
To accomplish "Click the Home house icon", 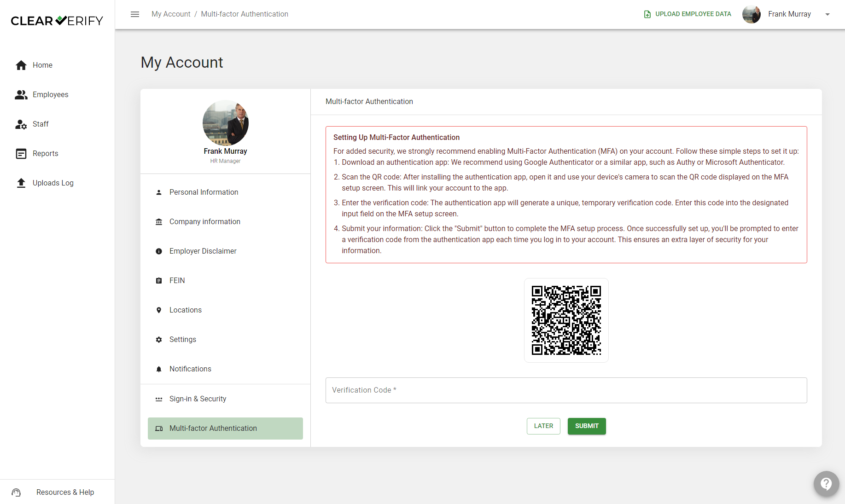I will coord(21,65).
